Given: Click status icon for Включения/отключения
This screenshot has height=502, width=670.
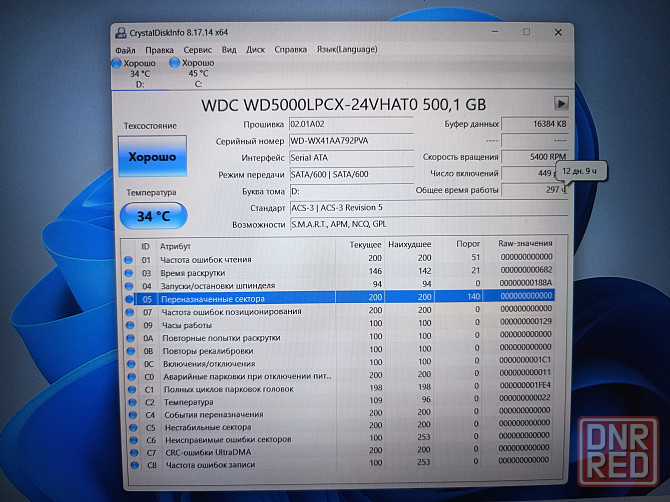Looking at the screenshot, I should coord(131,364).
